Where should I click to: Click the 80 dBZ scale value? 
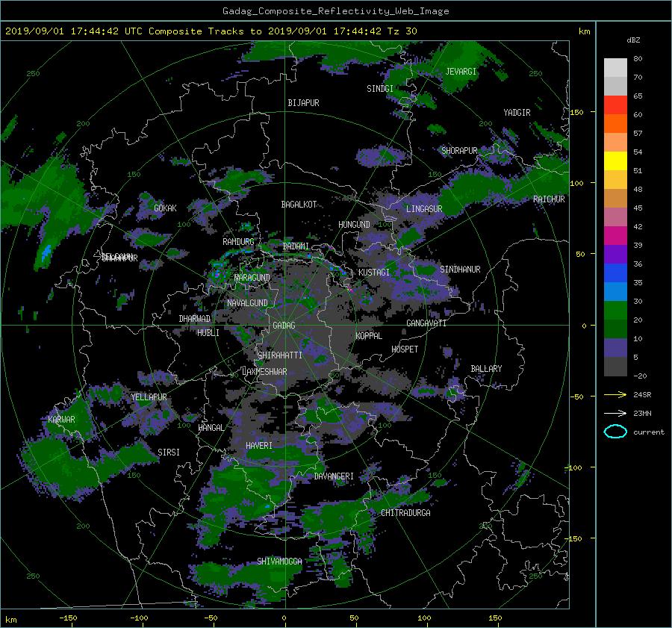[638, 58]
